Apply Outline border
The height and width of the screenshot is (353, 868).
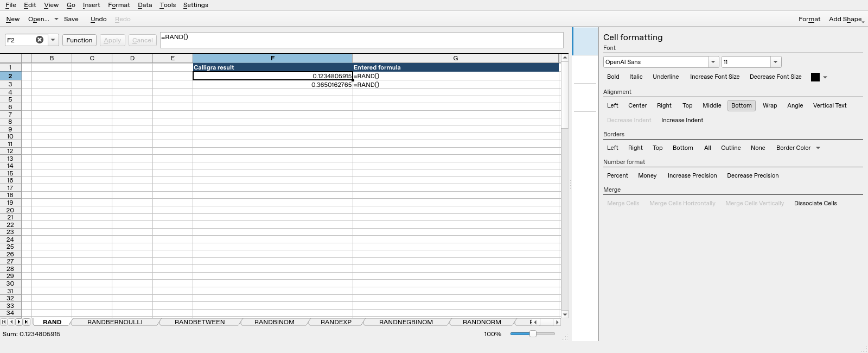(731, 148)
